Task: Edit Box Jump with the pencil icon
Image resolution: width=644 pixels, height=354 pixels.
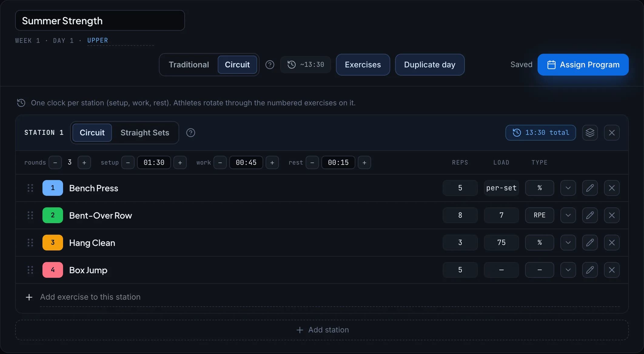Action: tap(590, 270)
